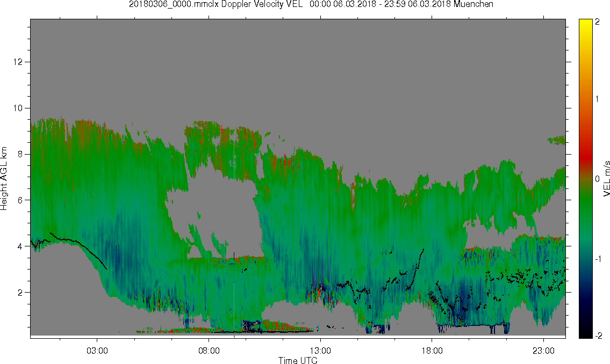Click the colorbar value label 0

(x=598, y=179)
